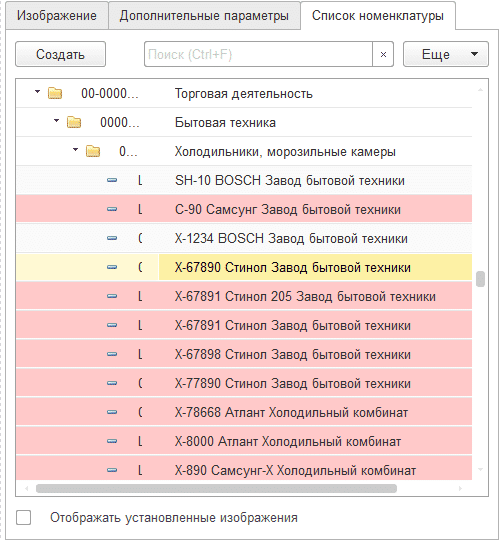Collapse the Торговая деятельность group
The image size is (502, 544).
[x=37, y=92]
